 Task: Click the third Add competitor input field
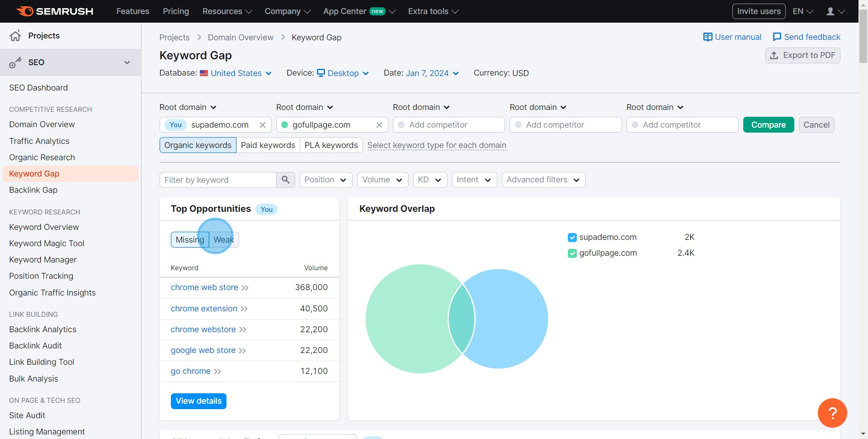[682, 125]
